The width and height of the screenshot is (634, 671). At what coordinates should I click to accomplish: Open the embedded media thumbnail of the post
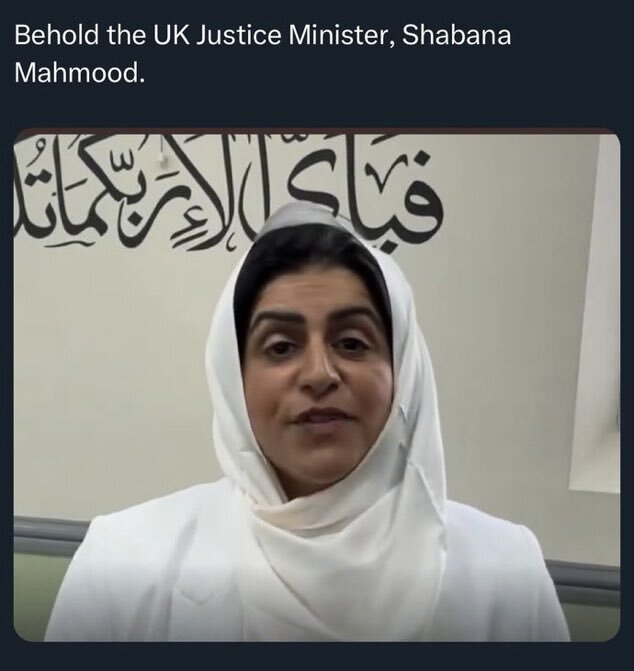click(317, 384)
